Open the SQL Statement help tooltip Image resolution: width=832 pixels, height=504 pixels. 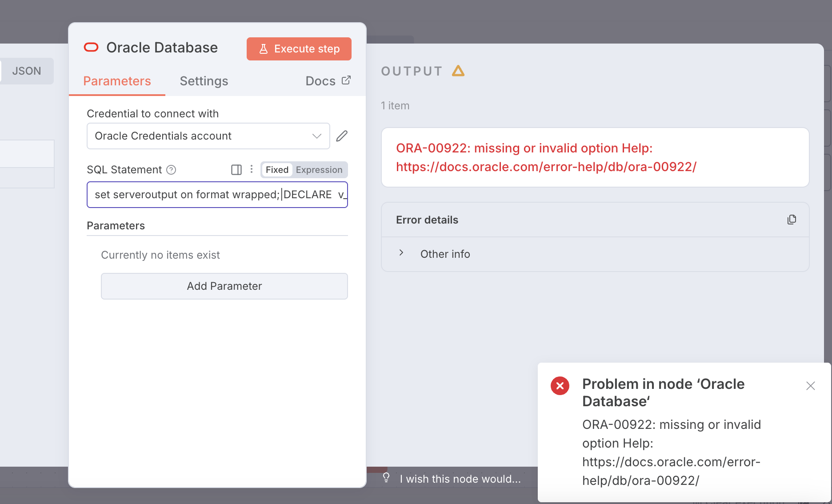coord(172,170)
